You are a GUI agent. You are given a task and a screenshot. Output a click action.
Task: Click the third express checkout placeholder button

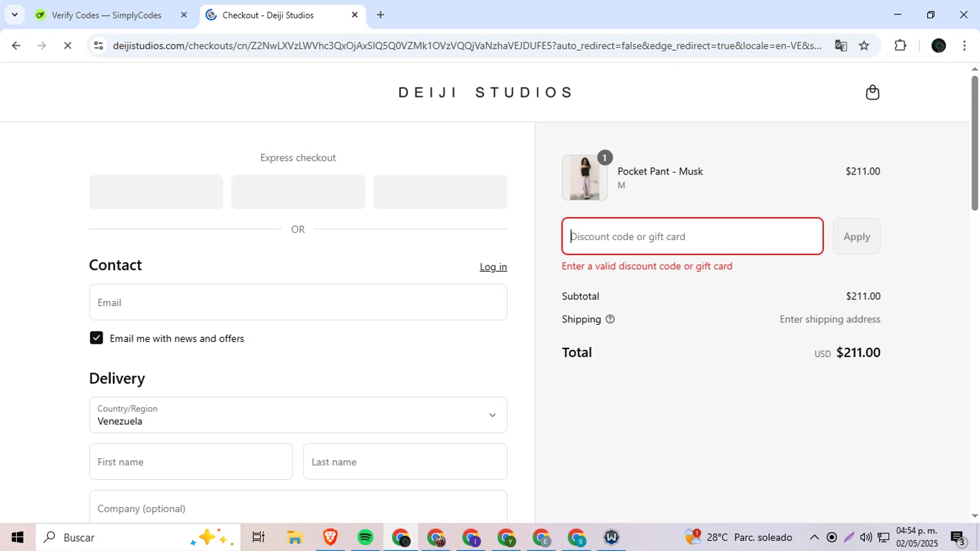[440, 192]
